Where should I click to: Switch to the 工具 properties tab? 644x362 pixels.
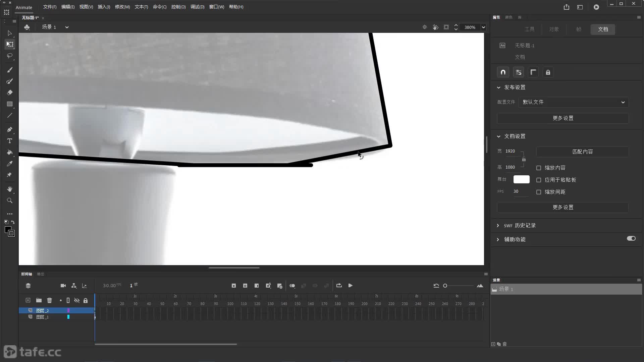(530, 29)
